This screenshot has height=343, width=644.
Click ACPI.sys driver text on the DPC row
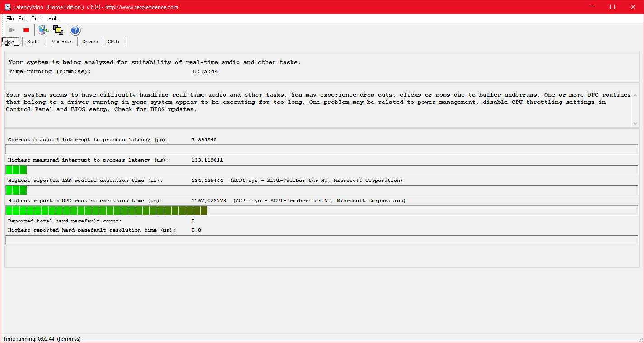coord(319,201)
